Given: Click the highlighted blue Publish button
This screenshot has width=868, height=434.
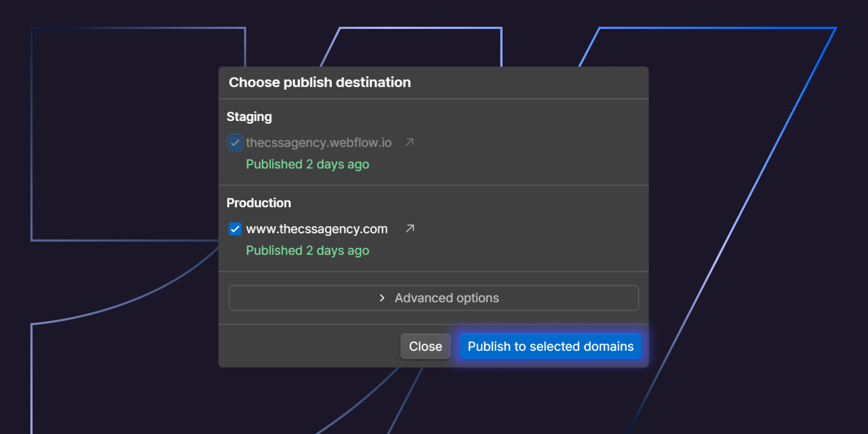Looking at the screenshot, I should [550, 346].
